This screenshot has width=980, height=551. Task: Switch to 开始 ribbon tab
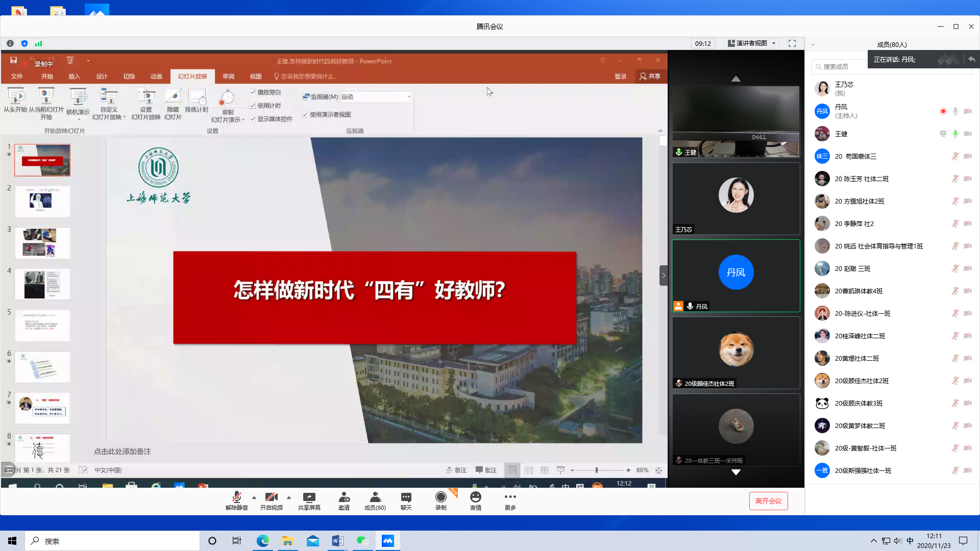click(x=47, y=77)
